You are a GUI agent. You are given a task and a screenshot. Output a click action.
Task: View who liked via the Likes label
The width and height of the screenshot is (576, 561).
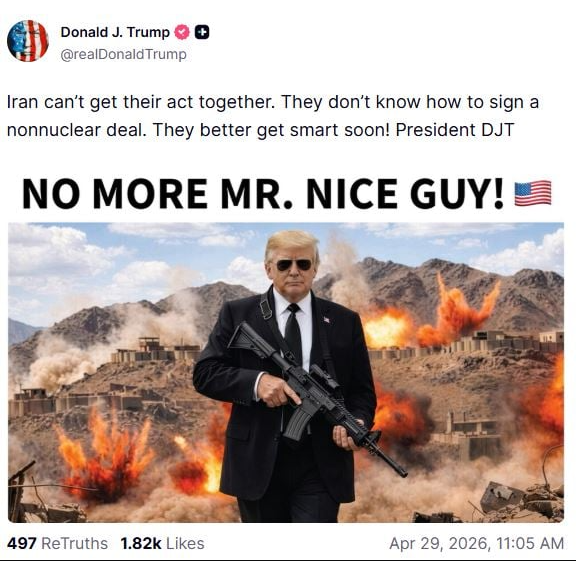[x=185, y=543]
